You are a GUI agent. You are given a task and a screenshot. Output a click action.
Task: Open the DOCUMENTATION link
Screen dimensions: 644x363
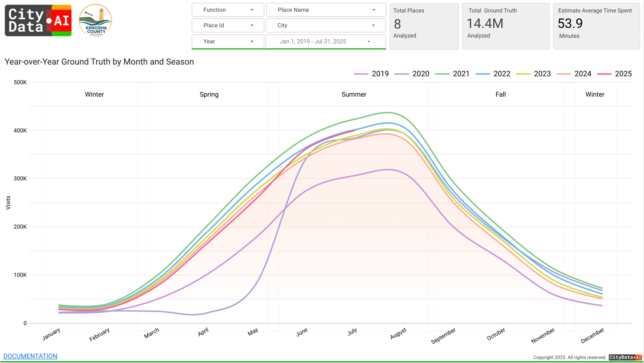click(x=30, y=356)
